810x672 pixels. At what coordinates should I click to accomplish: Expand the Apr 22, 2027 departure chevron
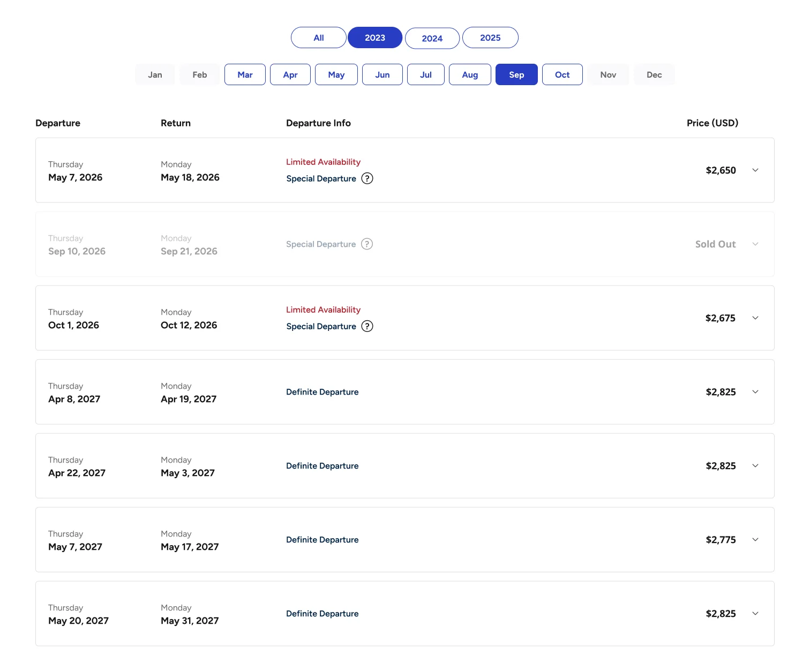click(755, 466)
